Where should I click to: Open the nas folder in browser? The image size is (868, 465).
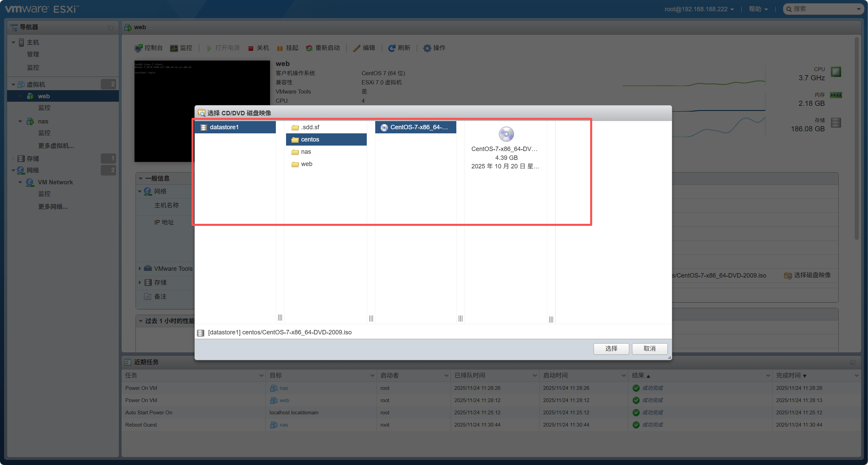[306, 152]
